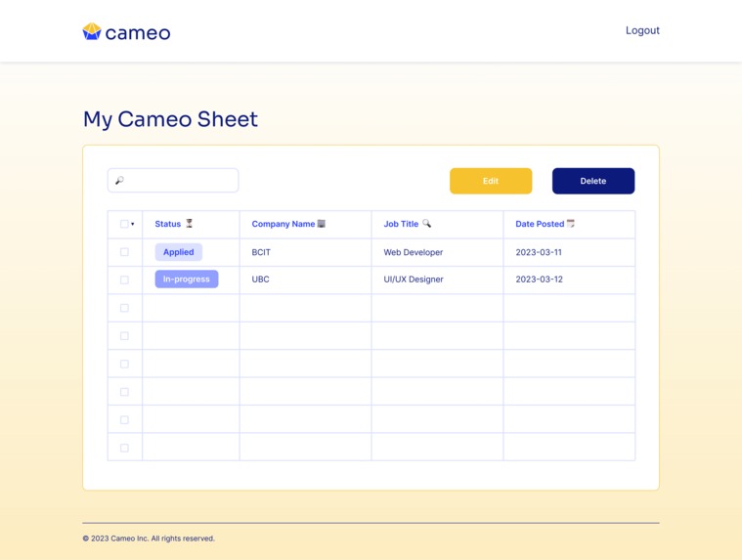Toggle the select-all checkbox in header
Viewport: 742px width, 560px height.
[124, 224]
